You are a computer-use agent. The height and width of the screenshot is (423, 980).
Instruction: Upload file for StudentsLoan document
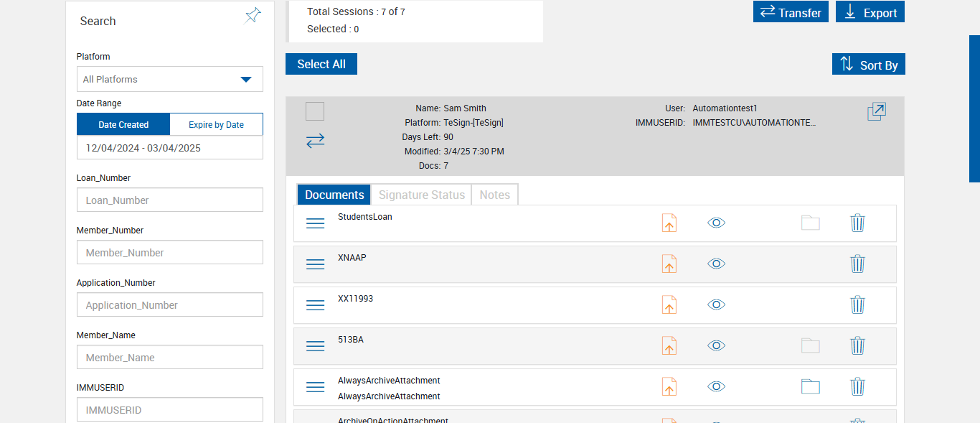669,223
